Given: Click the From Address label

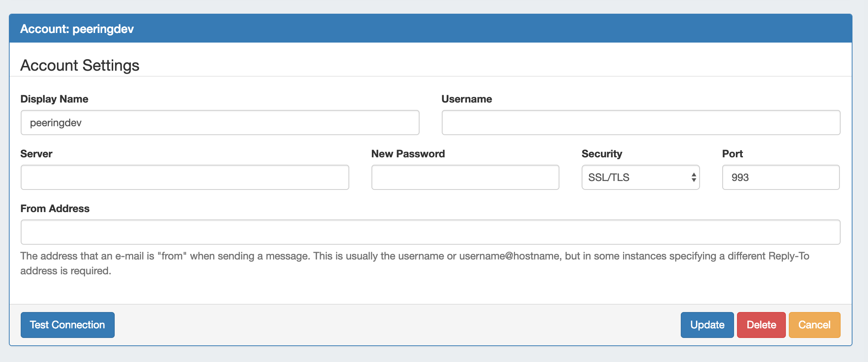Looking at the screenshot, I should 55,208.
